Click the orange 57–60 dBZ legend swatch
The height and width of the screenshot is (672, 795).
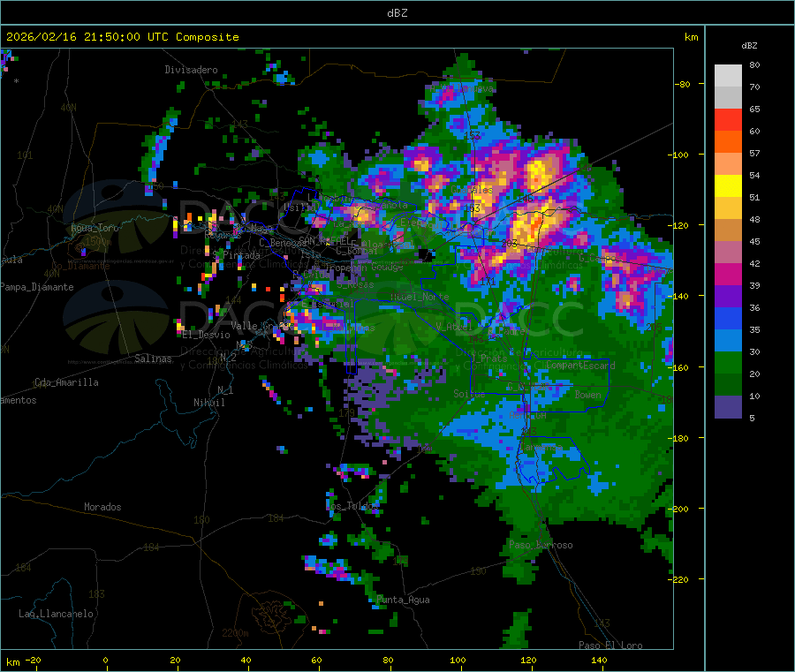click(x=728, y=142)
